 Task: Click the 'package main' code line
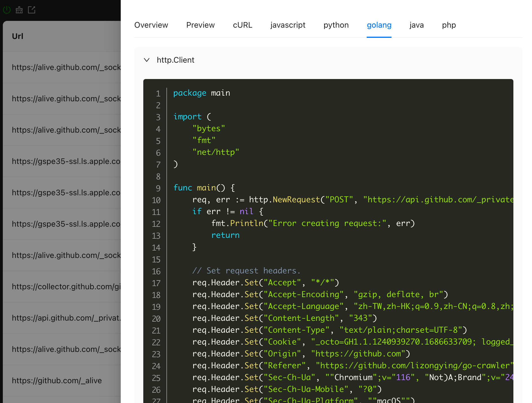202,93
